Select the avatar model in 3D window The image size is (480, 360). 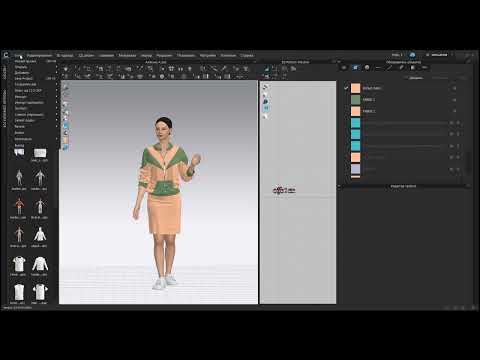(165, 203)
